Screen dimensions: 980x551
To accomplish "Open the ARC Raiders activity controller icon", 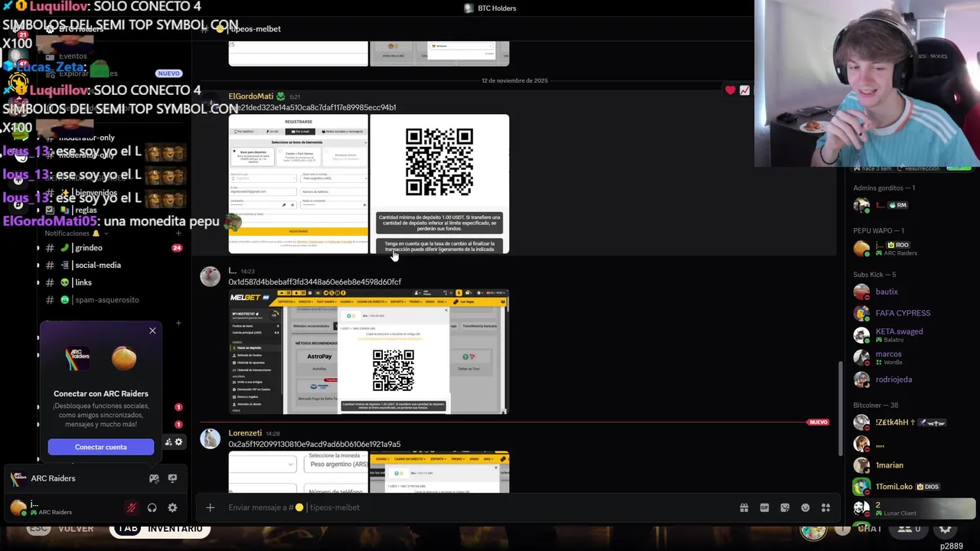I will (x=154, y=478).
